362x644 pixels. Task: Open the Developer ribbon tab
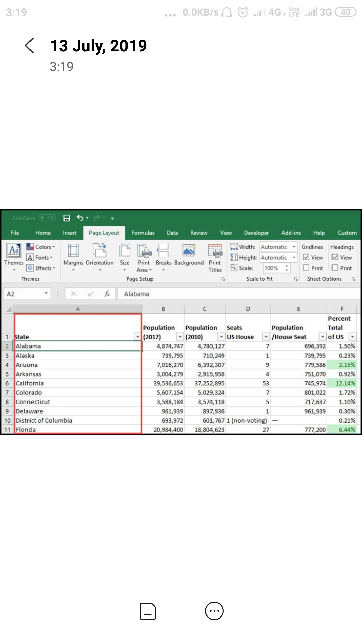click(256, 233)
